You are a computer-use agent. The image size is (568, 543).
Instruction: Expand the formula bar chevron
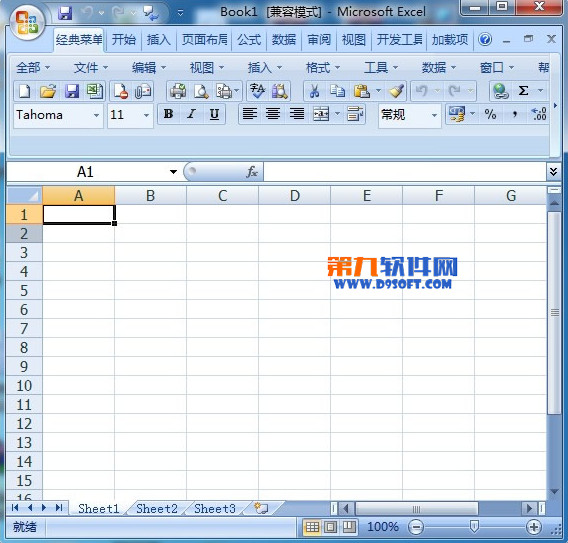coord(553,172)
